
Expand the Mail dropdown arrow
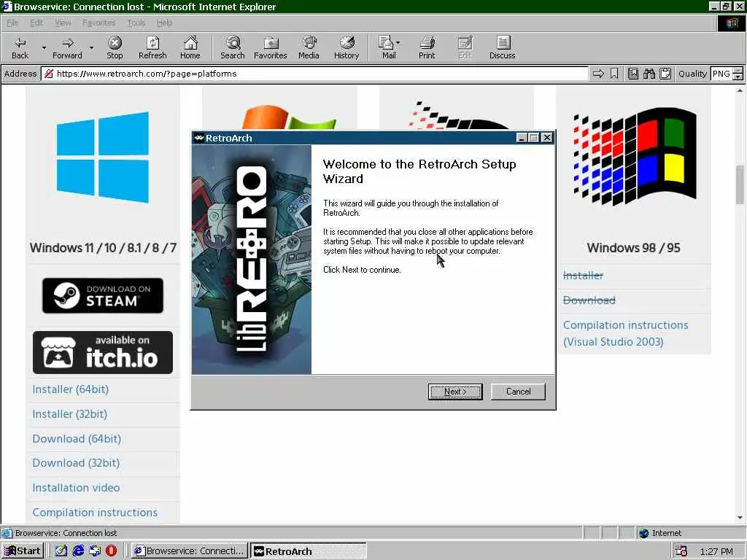398,43
